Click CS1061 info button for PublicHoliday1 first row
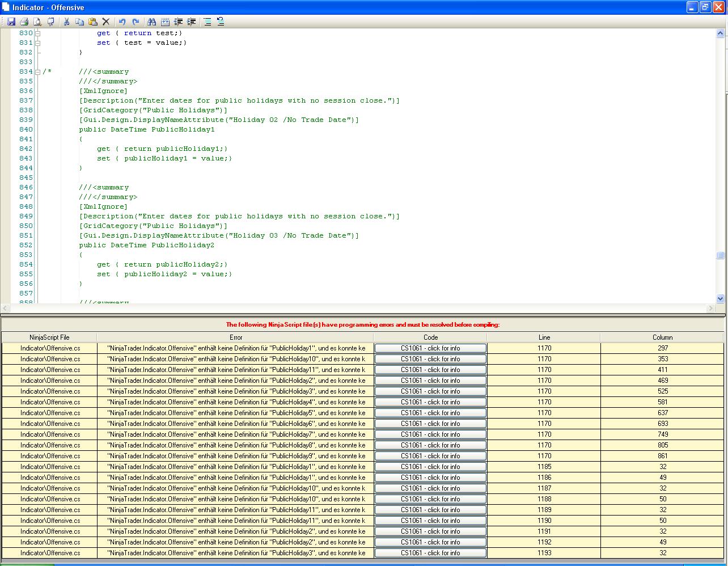728x566 pixels. [430, 348]
